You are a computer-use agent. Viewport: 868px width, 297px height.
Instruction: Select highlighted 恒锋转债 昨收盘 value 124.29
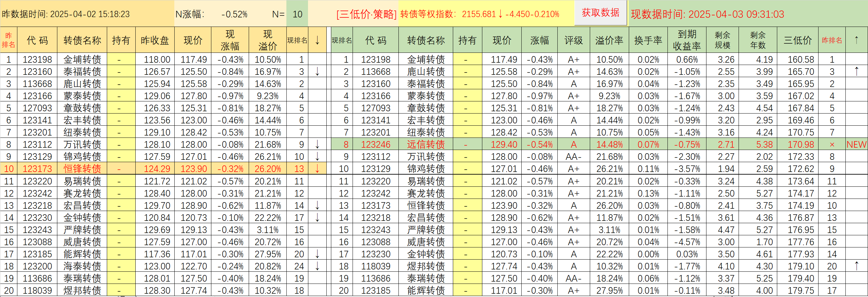[x=155, y=169]
